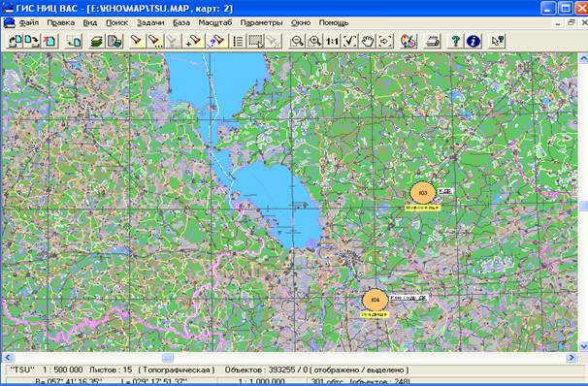The image size is (588, 386).
Task: Open the Задачи menu
Action: tap(150, 23)
